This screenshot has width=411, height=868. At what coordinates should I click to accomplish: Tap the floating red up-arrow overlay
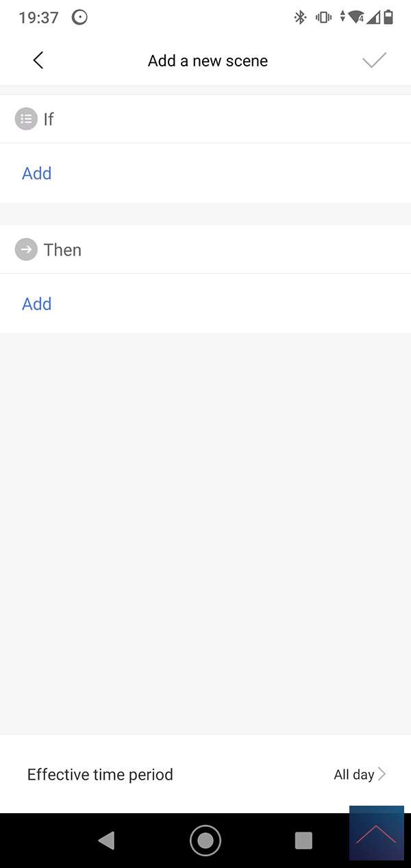click(x=376, y=833)
